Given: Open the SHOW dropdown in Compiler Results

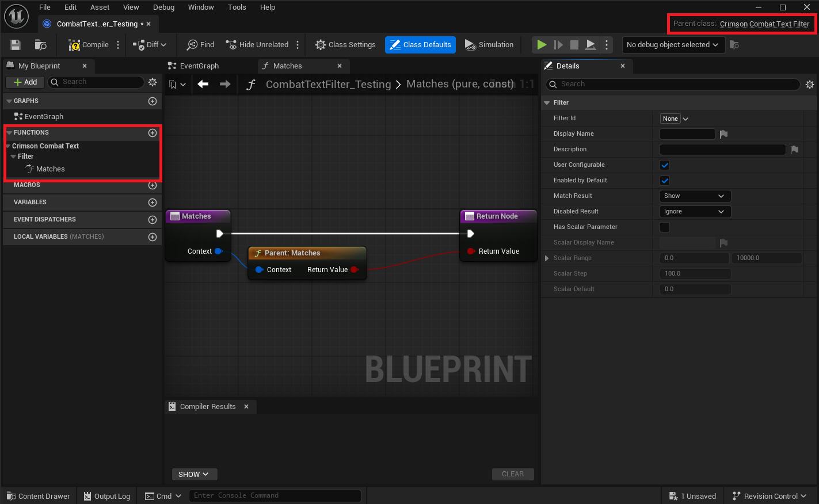Looking at the screenshot, I should [x=195, y=475].
